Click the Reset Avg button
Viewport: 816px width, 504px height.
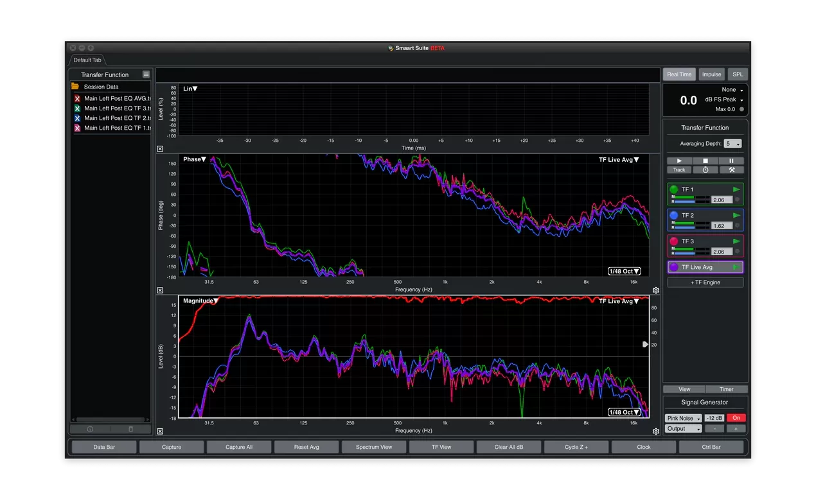[x=306, y=447]
